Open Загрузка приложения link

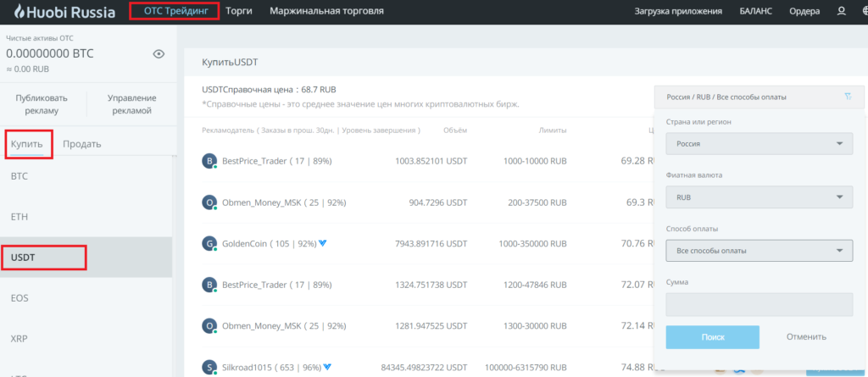click(678, 11)
